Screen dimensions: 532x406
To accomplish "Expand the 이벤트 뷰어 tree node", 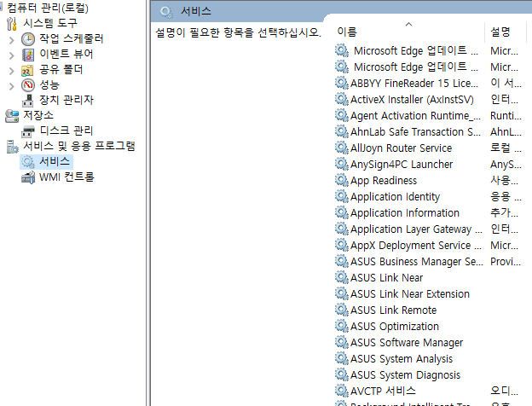I will tap(12, 55).
